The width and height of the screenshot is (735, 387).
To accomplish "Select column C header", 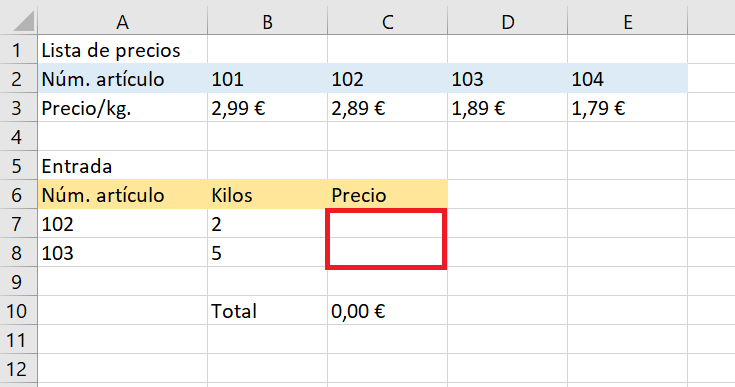I will 388,22.
